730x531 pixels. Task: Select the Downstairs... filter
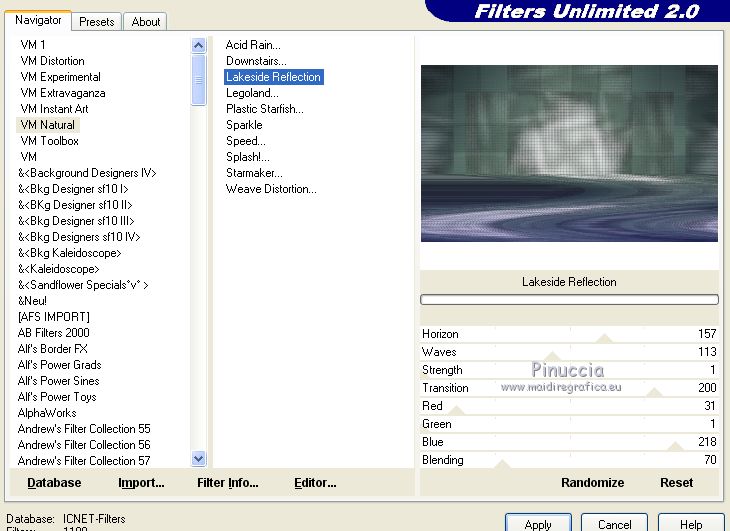[x=256, y=61]
